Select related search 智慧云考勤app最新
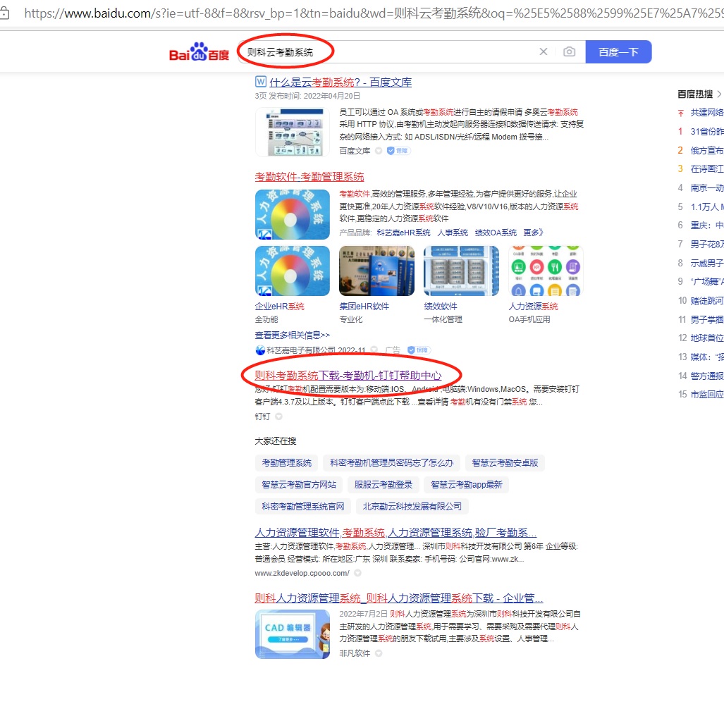The width and height of the screenshot is (724, 728). pyautogui.click(x=467, y=485)
